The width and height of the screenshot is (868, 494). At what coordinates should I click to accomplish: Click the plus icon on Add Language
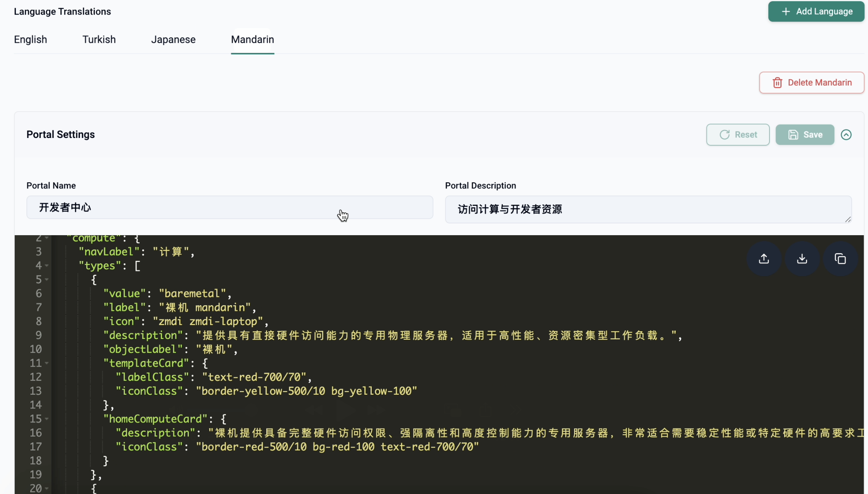(x=786, y=11)
